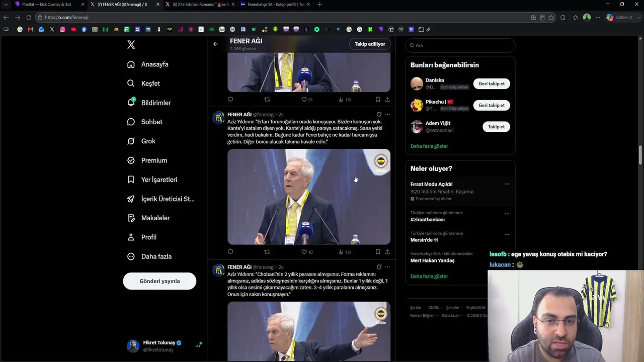Like the tweet showing 21 likes
This screenshot has width=644, height=362.
(307, 100)
